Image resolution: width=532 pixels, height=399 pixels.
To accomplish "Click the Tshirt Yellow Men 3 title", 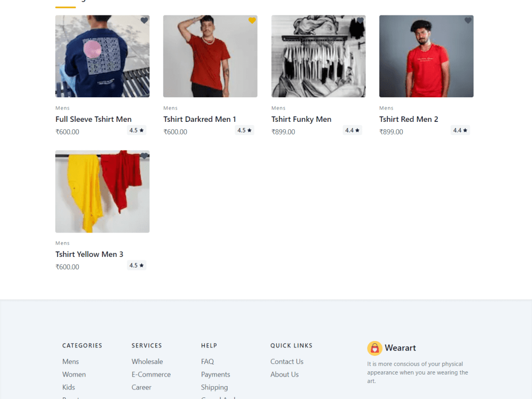I will click(89, 254).
